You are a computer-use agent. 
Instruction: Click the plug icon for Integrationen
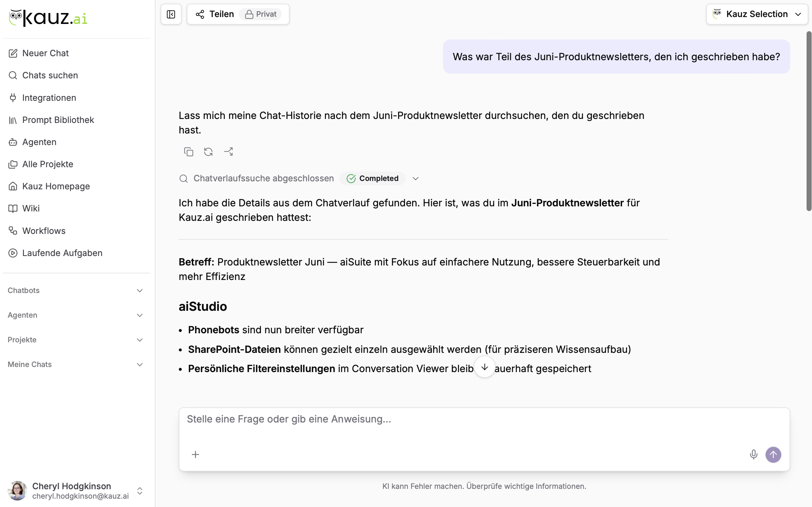[x=13, y=98]
